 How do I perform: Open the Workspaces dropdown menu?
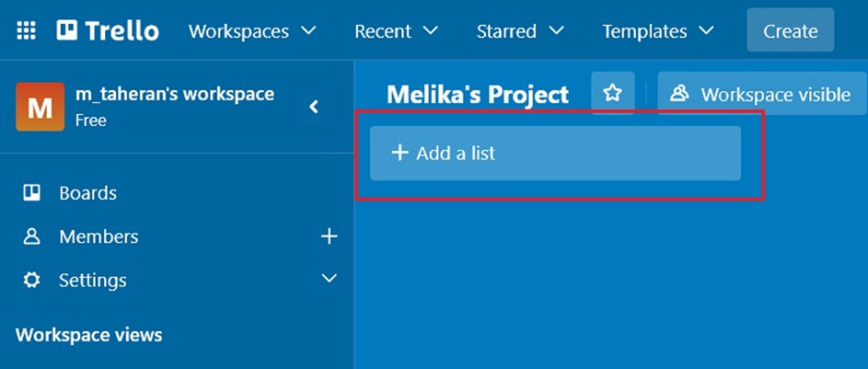252,31
